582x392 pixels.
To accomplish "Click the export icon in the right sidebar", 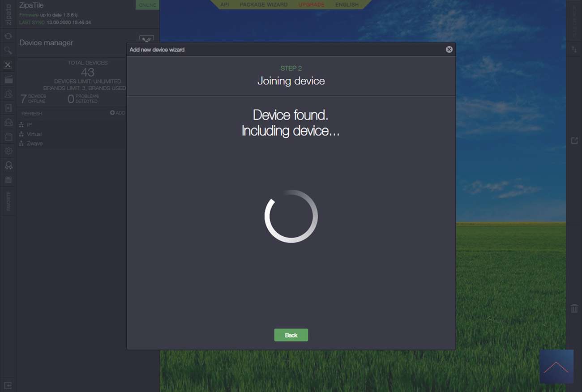I will click(x=574, y=141).
